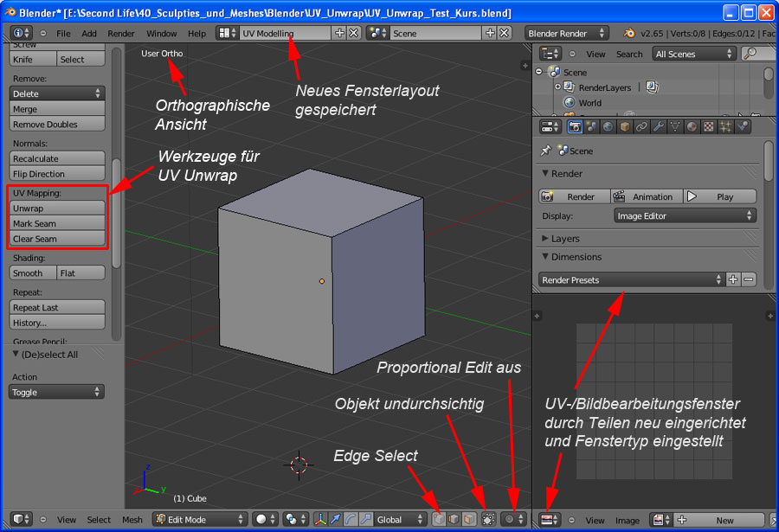
Task: Open the Particles properties tab icon
Action: [x=724, y=127]
